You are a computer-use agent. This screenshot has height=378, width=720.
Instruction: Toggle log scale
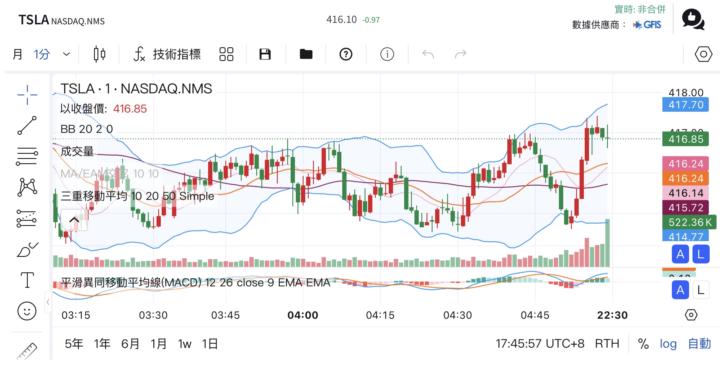click(668, 344)
